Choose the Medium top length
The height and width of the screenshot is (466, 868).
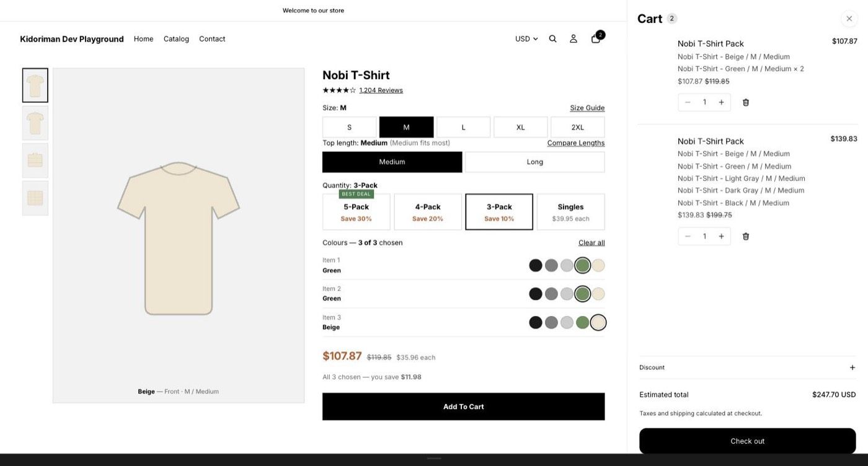click(x=392, y=162)
